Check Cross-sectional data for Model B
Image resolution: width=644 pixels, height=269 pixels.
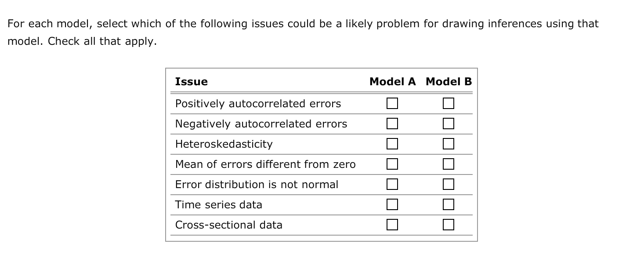click(448, 225)
